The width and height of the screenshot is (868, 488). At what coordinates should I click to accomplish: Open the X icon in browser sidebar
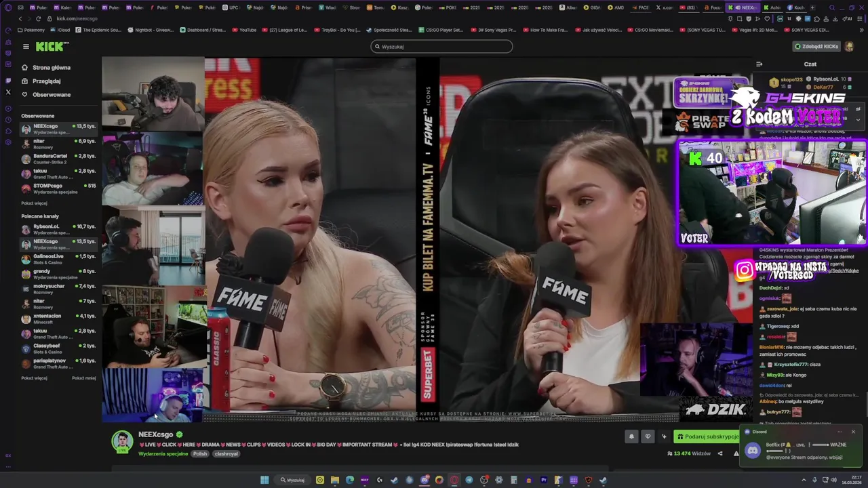8,91
